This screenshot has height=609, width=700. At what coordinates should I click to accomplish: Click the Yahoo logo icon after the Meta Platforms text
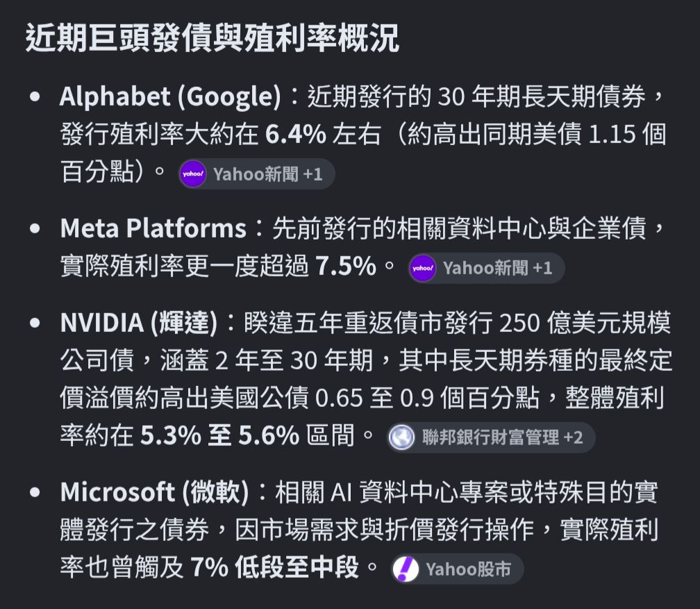[422, 268]
